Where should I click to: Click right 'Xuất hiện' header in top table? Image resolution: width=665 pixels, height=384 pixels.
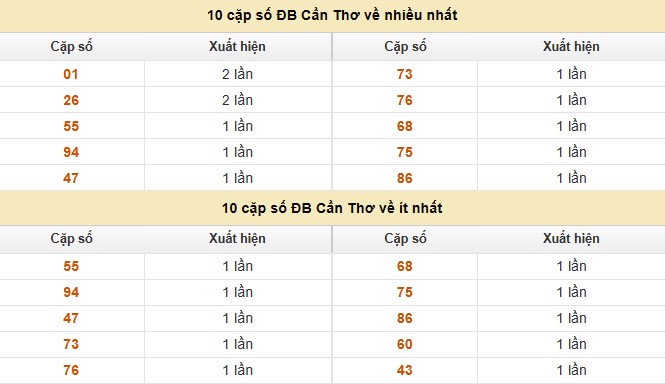(x=571, y=46)
